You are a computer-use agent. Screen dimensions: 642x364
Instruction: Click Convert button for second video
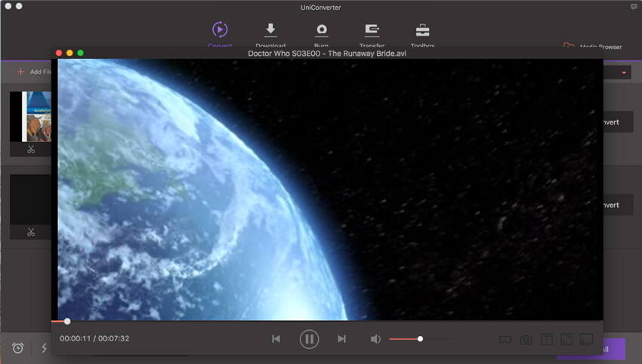coord(619,205)
